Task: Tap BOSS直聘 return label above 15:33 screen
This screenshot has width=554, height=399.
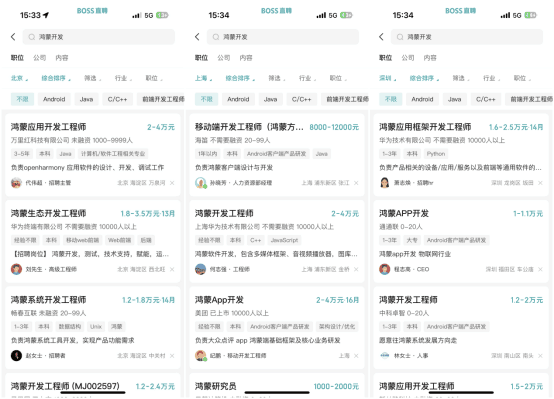Action: pos(92,11)
